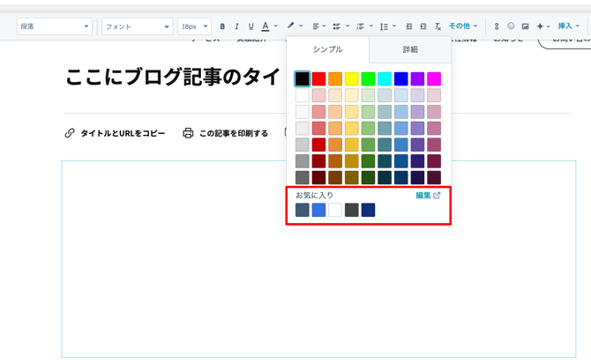Image resolution: width=591 pixels, height=364 pixels.
Task: Expand the numbered list style arrow
Action: 370,26
